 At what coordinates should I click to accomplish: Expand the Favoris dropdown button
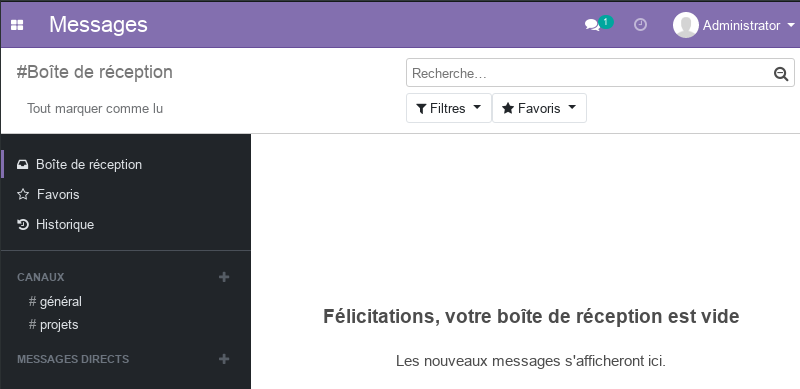(x=539, y=108)
